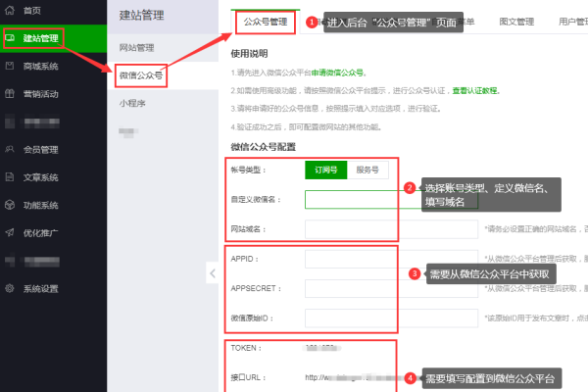Image resolution: width=588 pixels, height=392 pixels.
Task: Focus the 微信原始ID input field
Action: pos(391,318)
